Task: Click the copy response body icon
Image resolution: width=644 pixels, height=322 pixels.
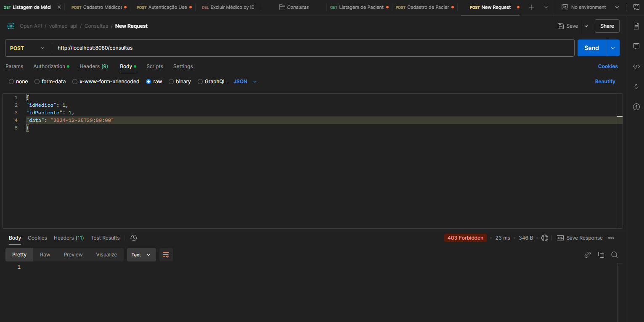Action: (601, 255)
